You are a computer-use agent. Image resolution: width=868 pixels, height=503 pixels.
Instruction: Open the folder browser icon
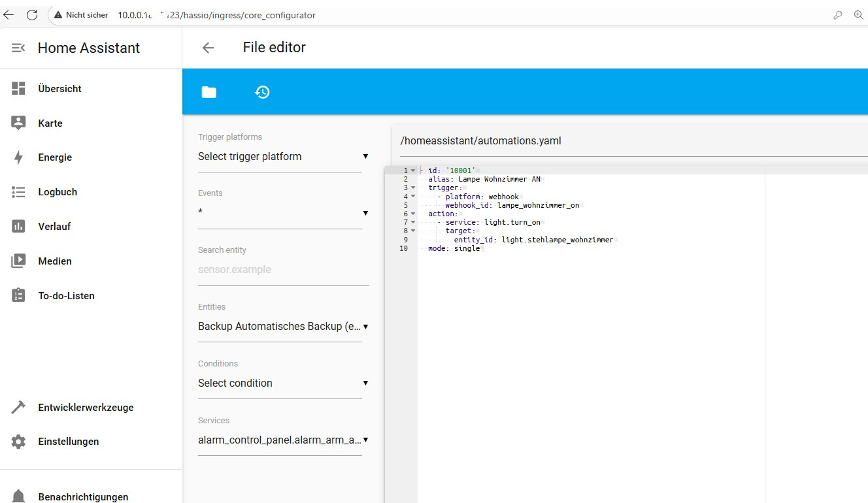(x=209, y=92)
